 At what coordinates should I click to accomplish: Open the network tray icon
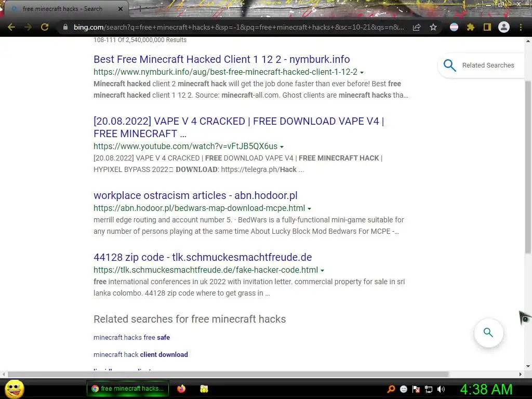429,390
